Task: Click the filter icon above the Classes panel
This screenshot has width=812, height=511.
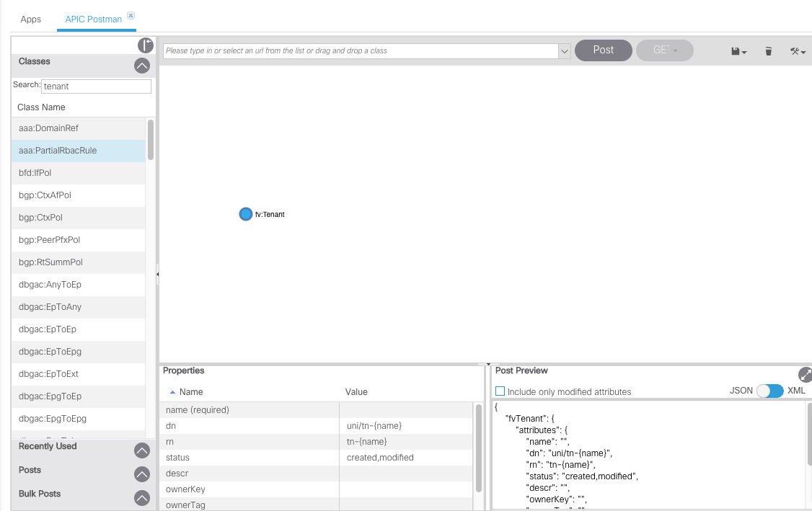Action: point(145,45)
